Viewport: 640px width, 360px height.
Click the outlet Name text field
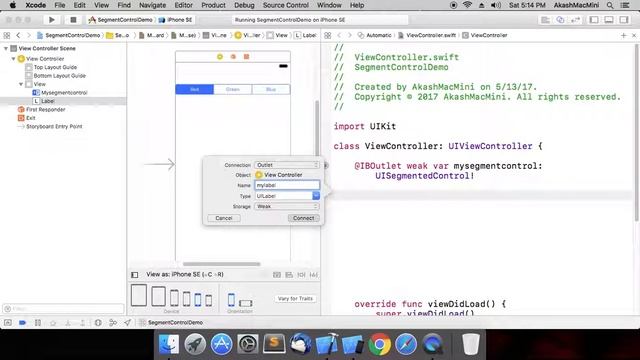(x=287, y=185)
